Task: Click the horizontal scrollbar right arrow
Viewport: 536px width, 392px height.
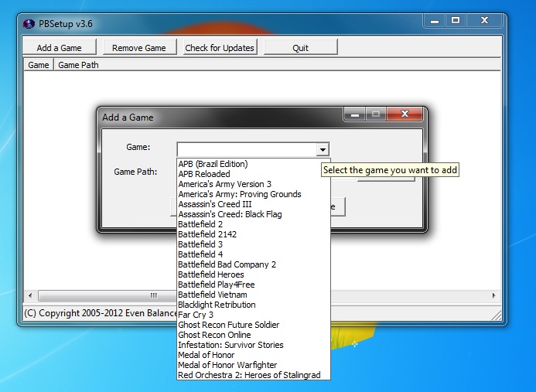Action: (x=493, y=295)
